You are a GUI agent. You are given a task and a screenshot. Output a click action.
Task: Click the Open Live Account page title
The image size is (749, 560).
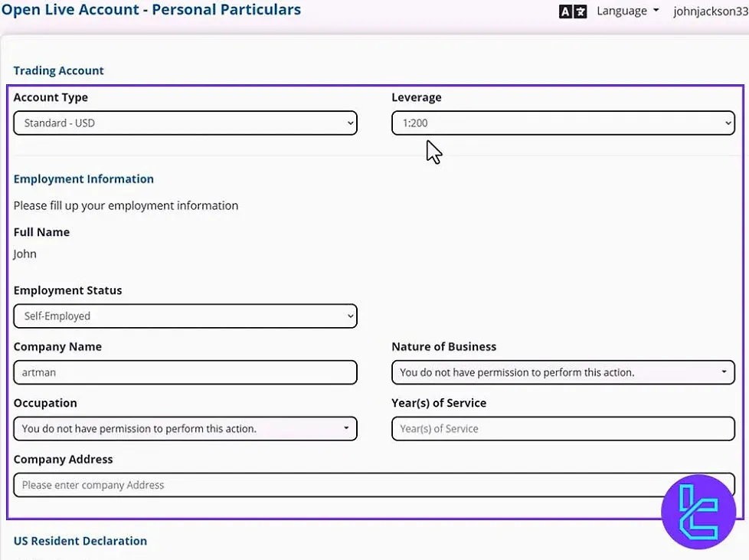(152, 10)
